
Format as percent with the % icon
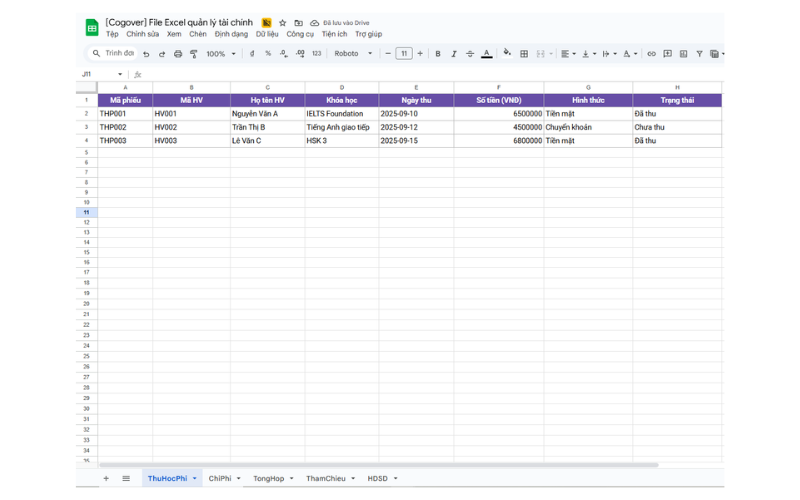click(268, 54)
